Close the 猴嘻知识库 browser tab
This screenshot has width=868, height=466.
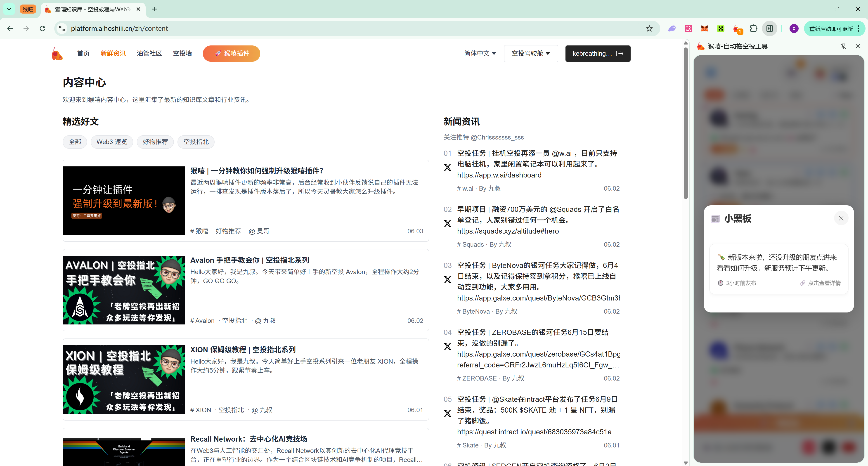(139, 9)
